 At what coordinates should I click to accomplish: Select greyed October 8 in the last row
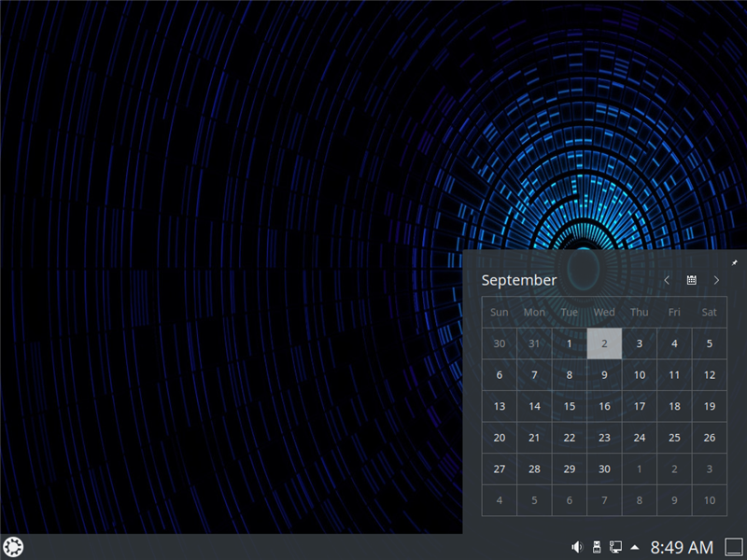click(640, 500)
